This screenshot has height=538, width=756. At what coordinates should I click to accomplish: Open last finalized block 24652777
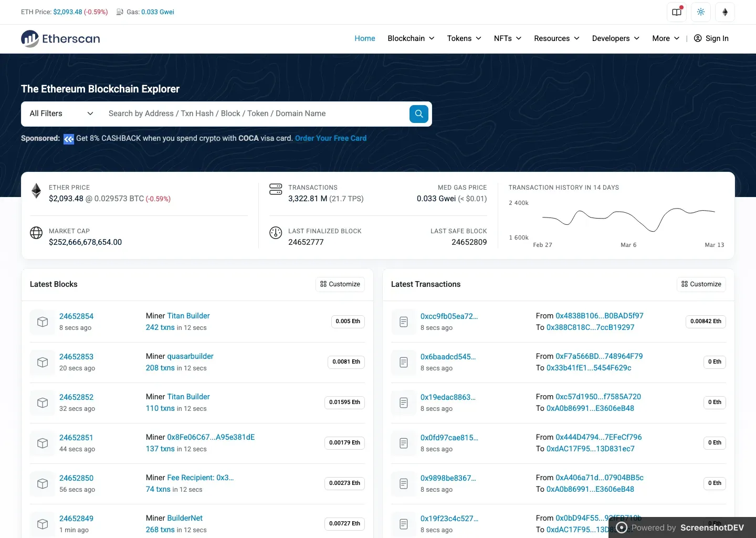(x=306, y=242)
